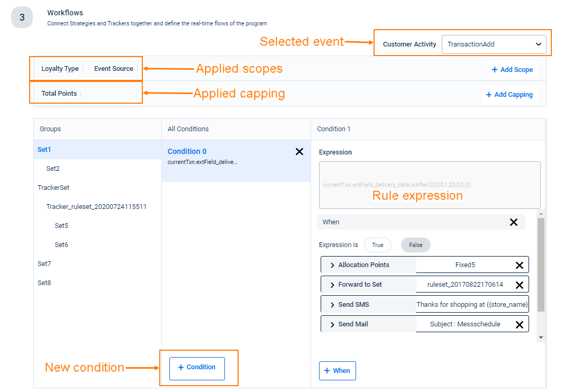Delete the When clause
564x392 pixels.
(x=513, y=222)
